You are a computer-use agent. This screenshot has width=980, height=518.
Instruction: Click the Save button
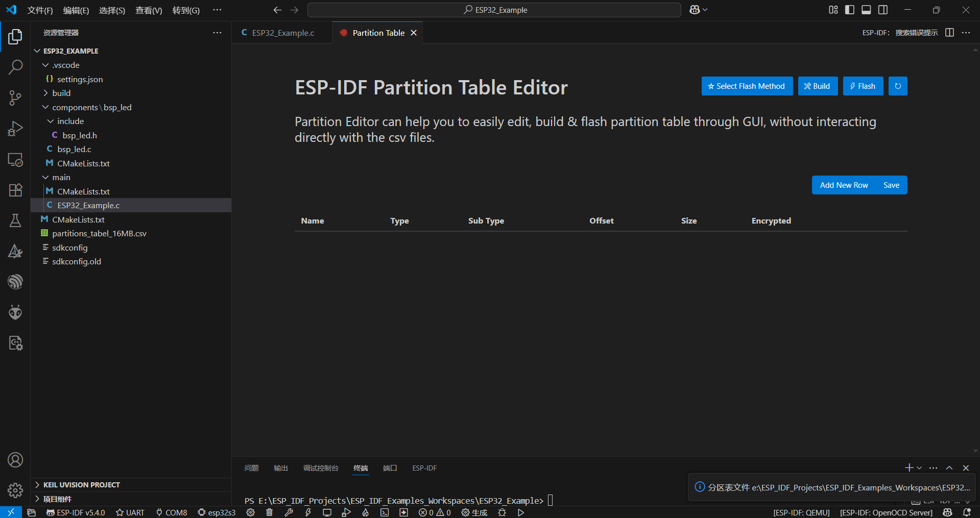pos(892,185)
